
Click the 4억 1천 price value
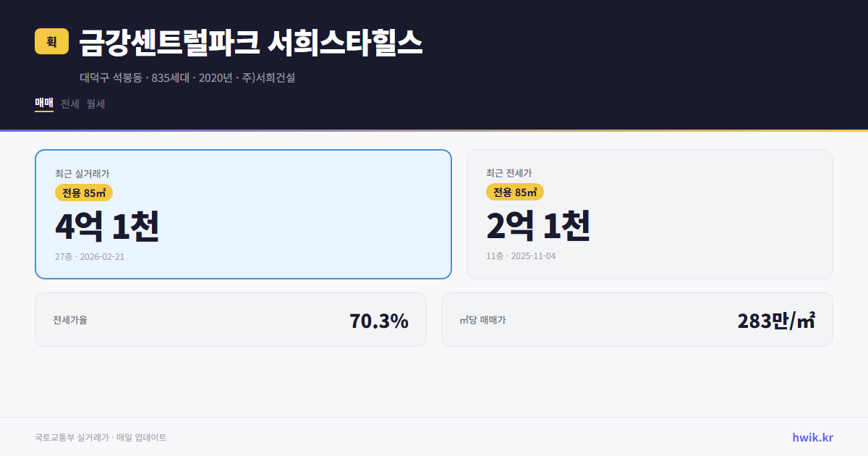pos(106,226)
